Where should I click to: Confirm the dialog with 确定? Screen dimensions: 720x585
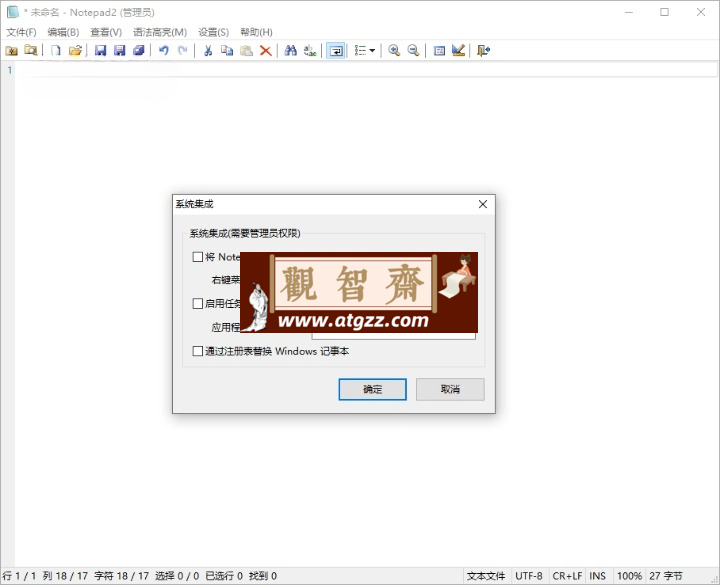(x=372, y=389)
